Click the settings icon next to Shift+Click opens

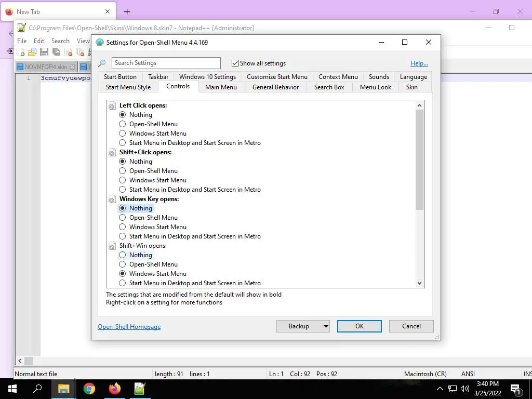(x=112, y=153)
